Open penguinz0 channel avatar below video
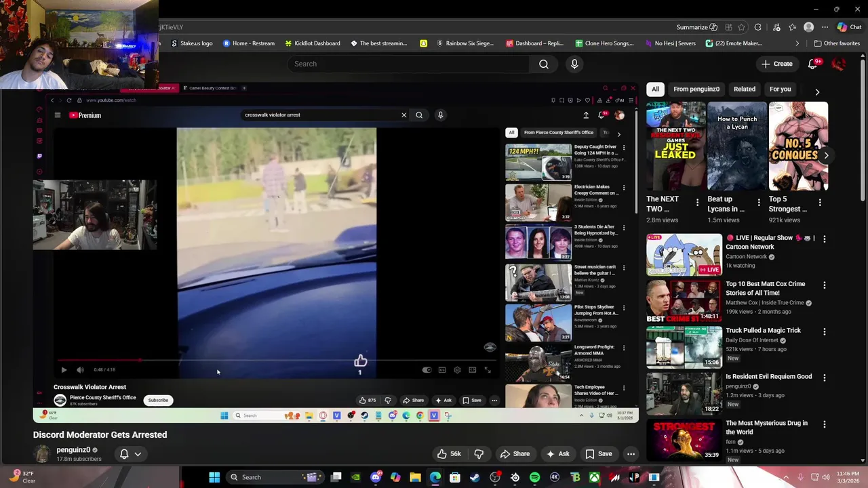This screenshot has width=868, height=488. pyautogui.click(x=42, y=453)
